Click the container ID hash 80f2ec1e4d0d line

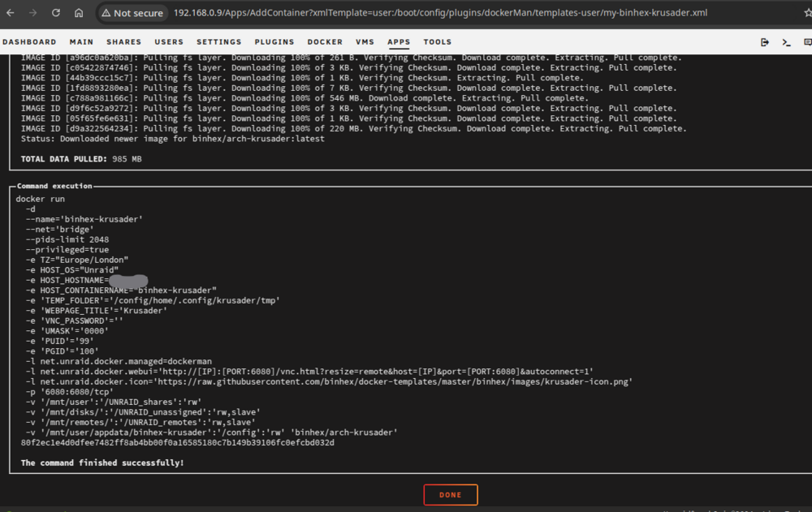tap(178, 443)
